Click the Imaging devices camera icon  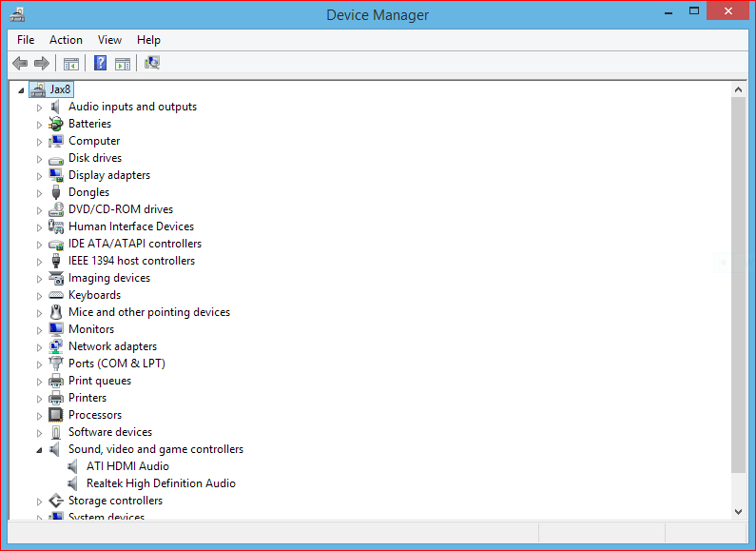56,278
